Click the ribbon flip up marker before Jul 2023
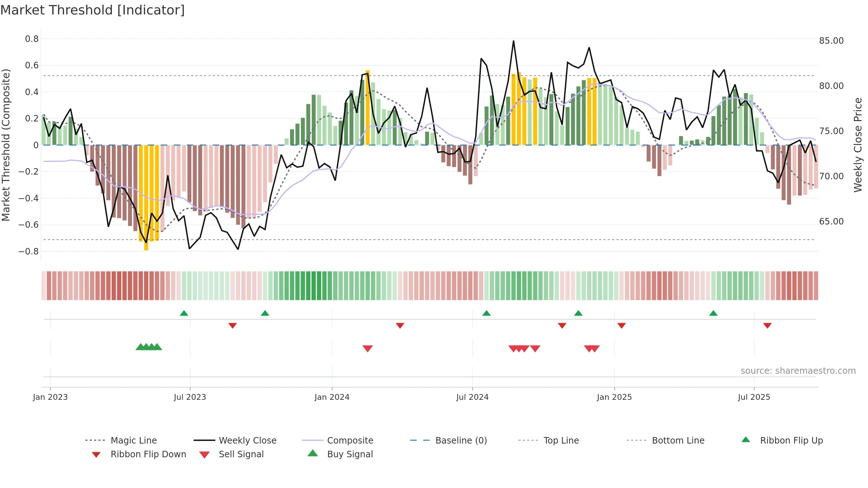Screen dimensions: 868x488 pyautogui.click(x=184, y=313)
